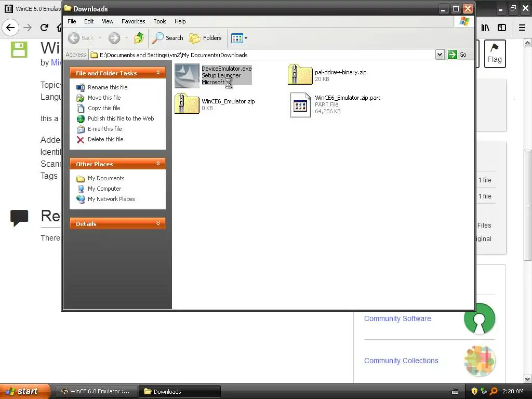Click the address path field

coord(262,55)
